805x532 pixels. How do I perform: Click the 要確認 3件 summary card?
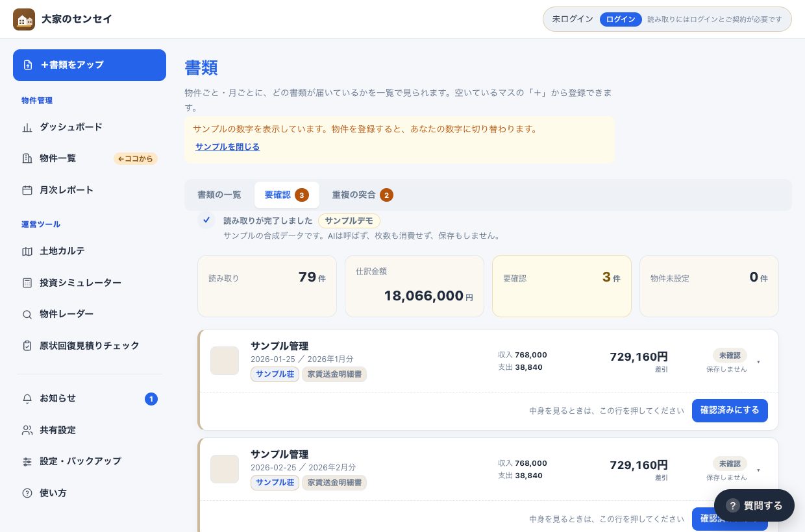562,286
